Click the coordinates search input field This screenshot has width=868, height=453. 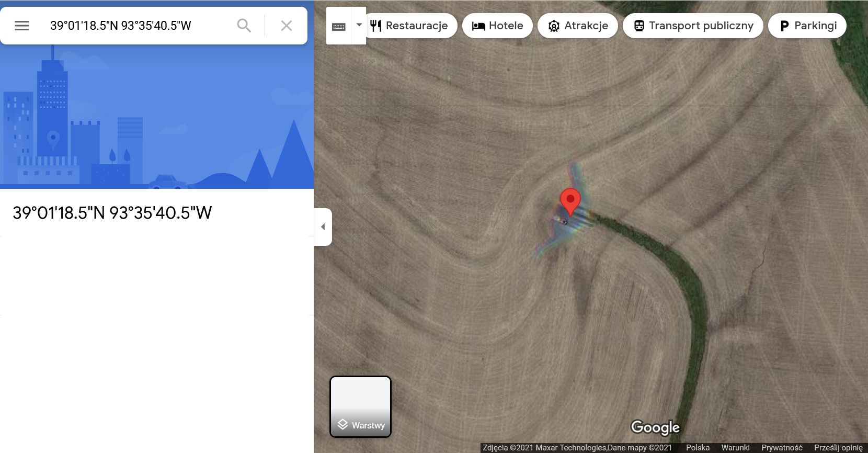click(x=137, y=26)
